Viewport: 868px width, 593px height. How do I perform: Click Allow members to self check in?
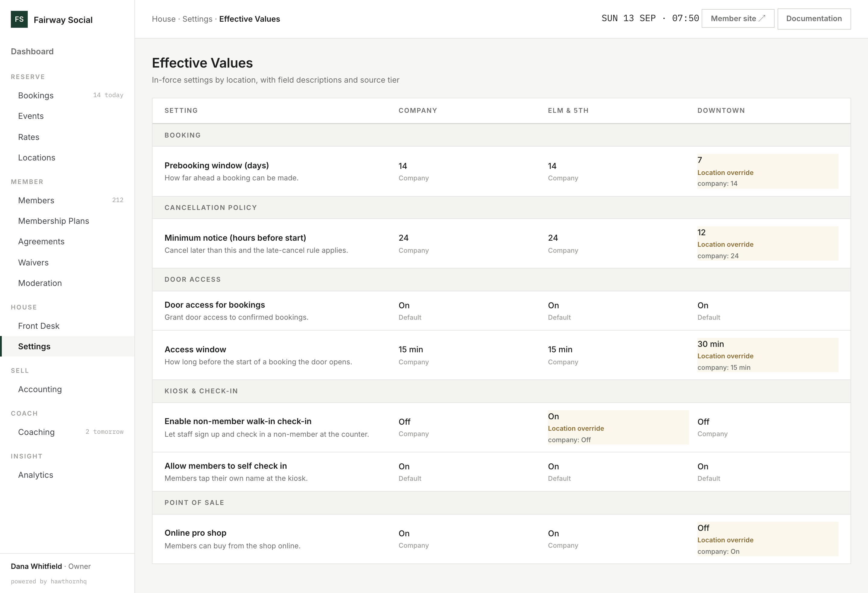click(x=226, y=466)
